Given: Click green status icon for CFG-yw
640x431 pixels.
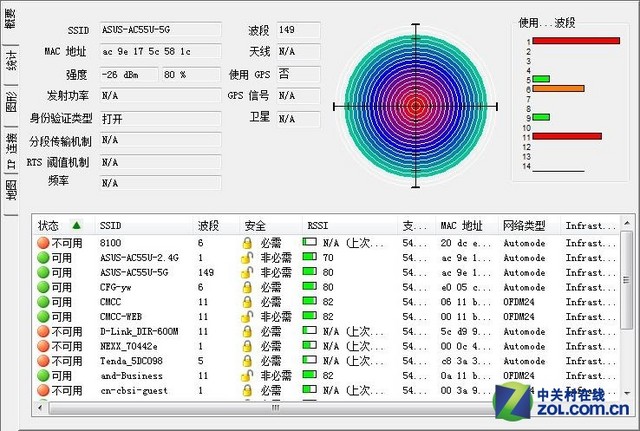Looking at the screenshot, I should click(x=43, y=287).
